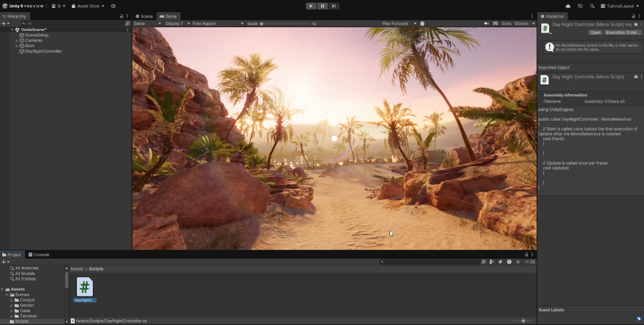Image resolution: width=644 pixels, height=325 pixels.
Task: Click the Favorites star icon
Action: click(x=518, y=262)
